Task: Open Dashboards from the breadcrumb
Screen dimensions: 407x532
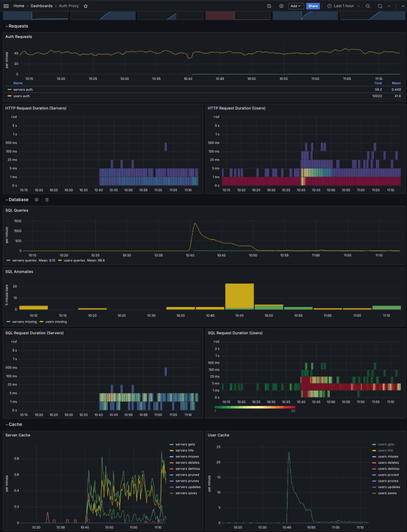Action: 42,6
